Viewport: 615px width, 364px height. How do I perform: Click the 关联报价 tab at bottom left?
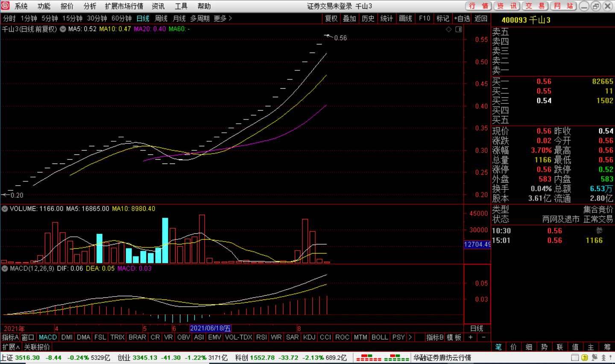[x=37, y=347]
